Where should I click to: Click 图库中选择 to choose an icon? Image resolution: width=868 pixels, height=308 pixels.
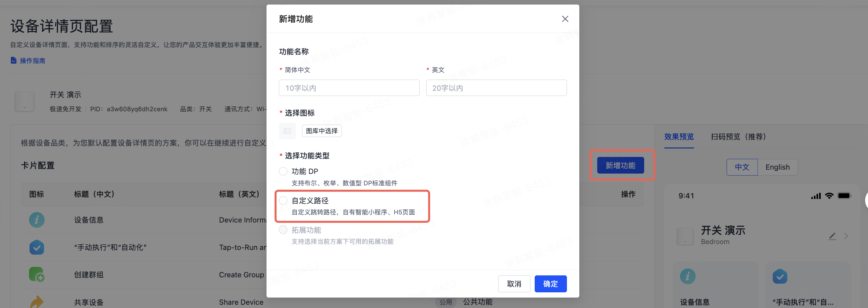click(x=322, y=131)
